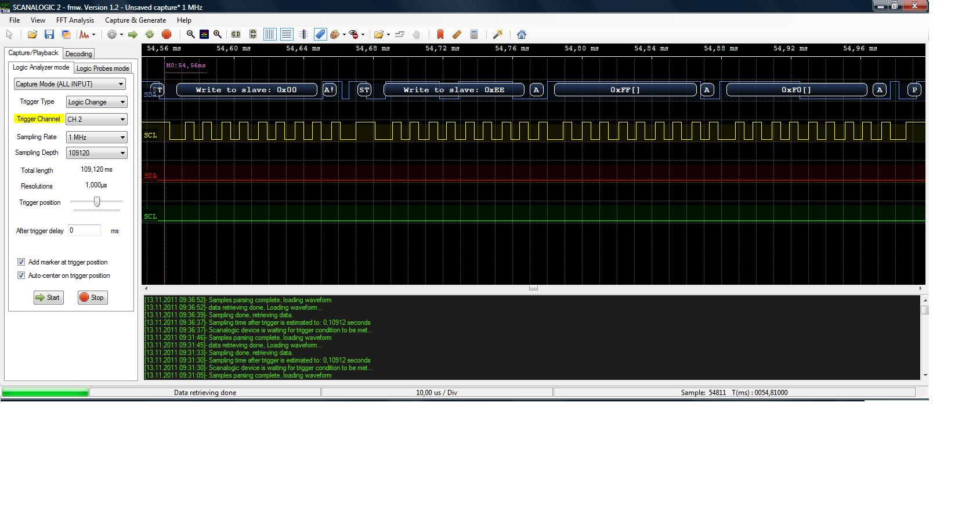Screen dimensions: 980x529
Task: Click the log panel vertical scrollbar
Action: [924, 337]
